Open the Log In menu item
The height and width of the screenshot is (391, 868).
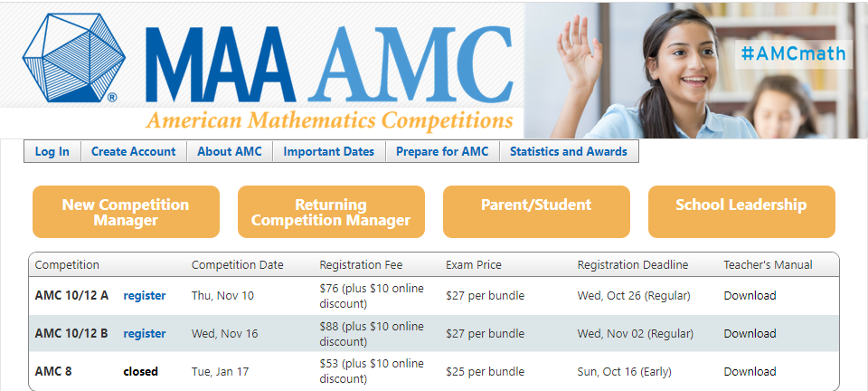click(x=52, y=151)
